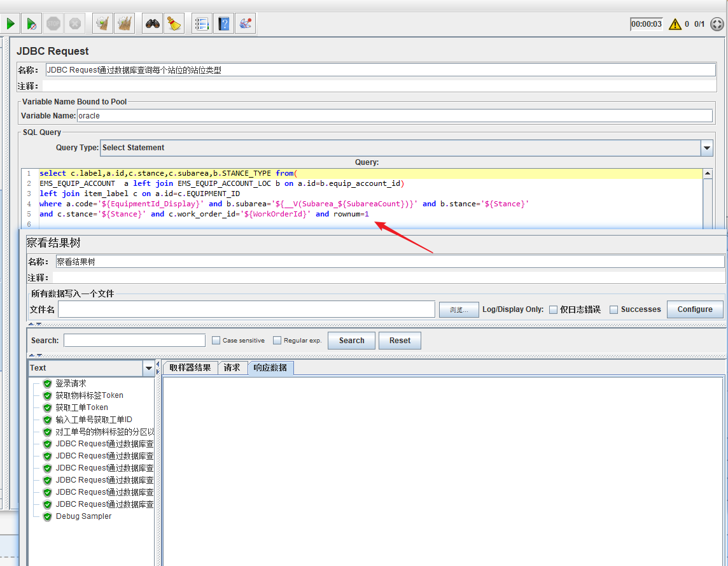The image size is (728, 566).
Task: Click the 文件名 file name field
Action: [246, 309]
